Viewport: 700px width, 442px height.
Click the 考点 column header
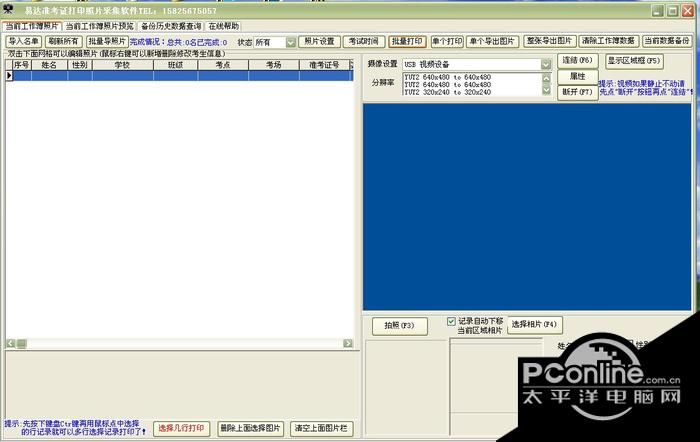pos(223,65)
